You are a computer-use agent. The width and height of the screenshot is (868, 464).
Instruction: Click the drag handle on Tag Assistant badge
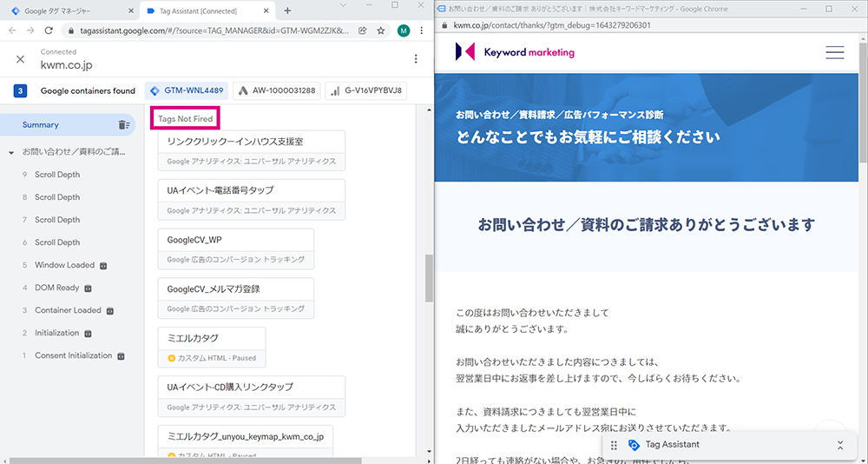point(614,445)
